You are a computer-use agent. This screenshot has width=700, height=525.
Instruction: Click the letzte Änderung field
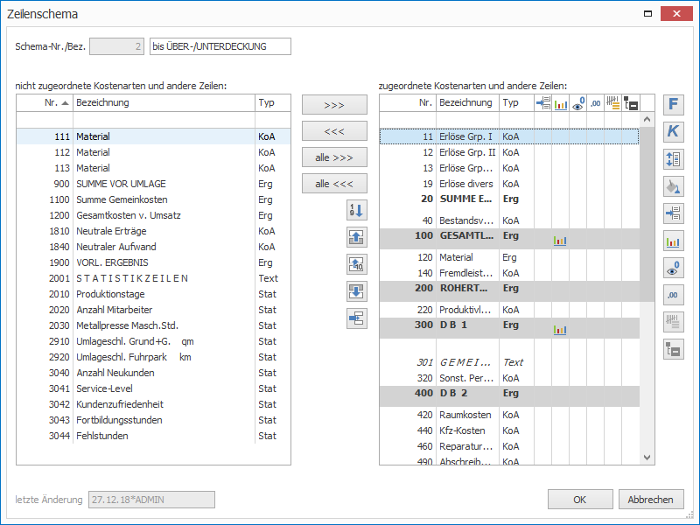pyautogui.click(x=151, y=500)
